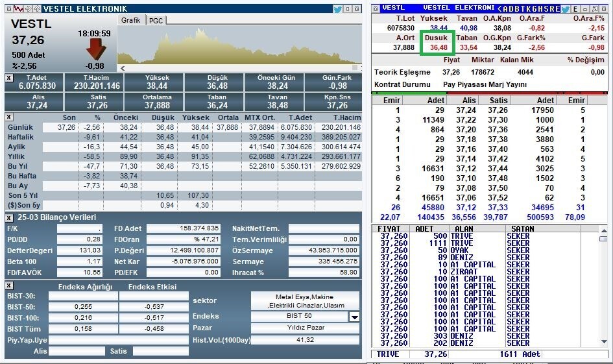
Task: Click the small square restore icon left of the left window close button
Action: [x=348, y=8]
